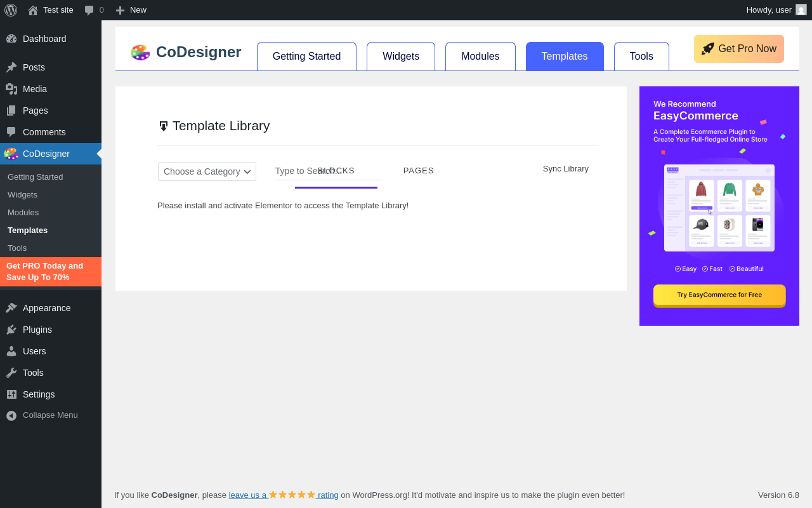The height and width of the screenshot is (508, 812).
Task: Open the Tools tab in CoDesigner header
Action: click(641, 57)
